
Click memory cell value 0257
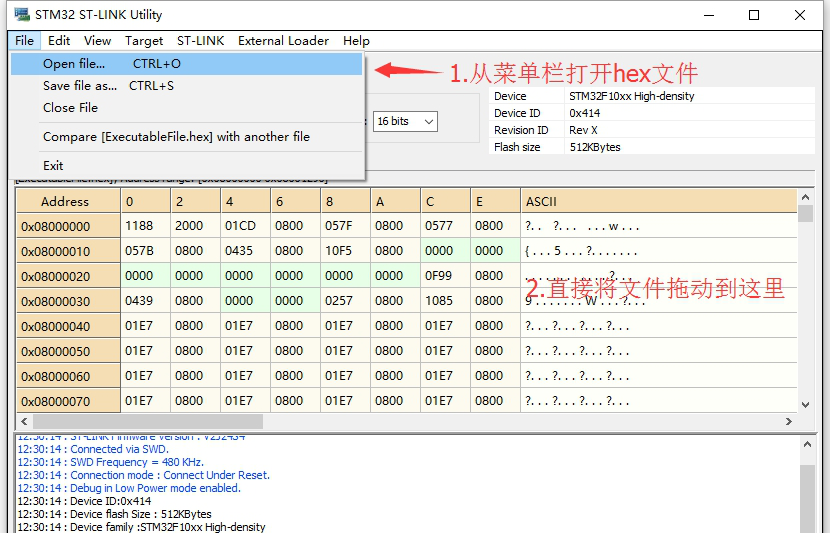coord(345,301)
